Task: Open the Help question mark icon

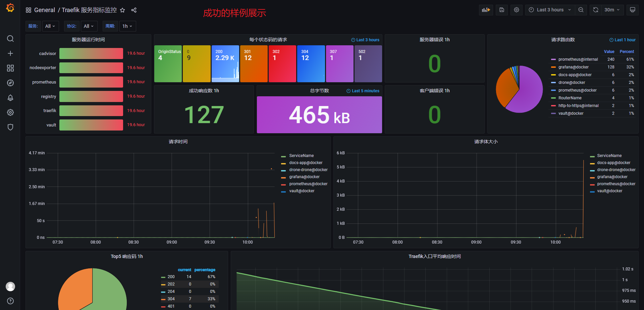Action: coord(10,301)
